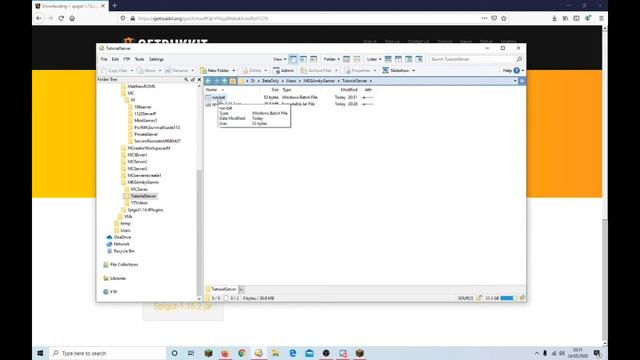Screen dimensions: 640x360
Task: Open OneDrive in the Folder Tree
Action: [x=122, y=237]
